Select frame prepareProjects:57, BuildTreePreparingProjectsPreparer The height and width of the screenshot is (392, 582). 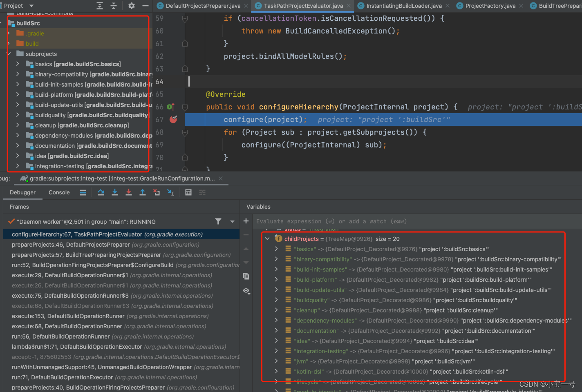(x=121, y=255)
